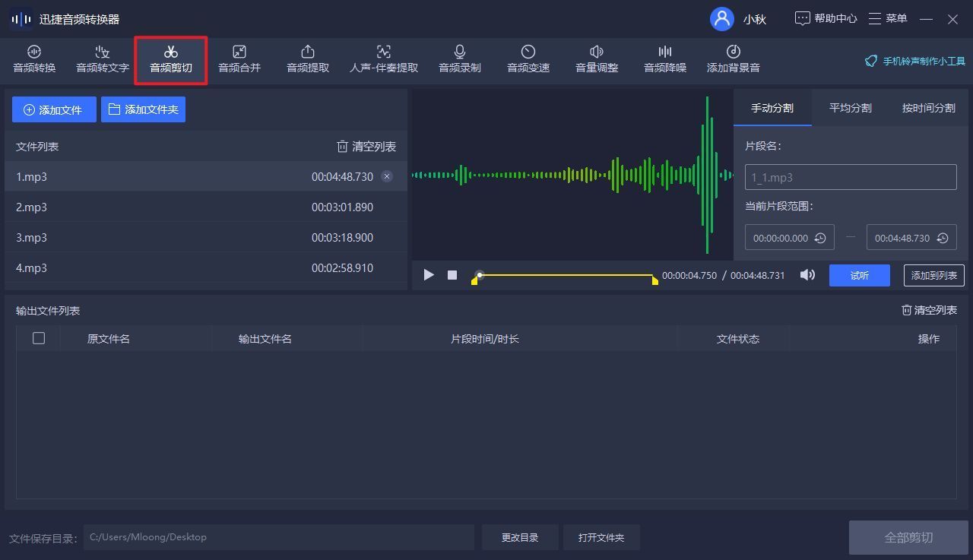Mute audio with the speaker icon
973x560 pixels.
807,275
